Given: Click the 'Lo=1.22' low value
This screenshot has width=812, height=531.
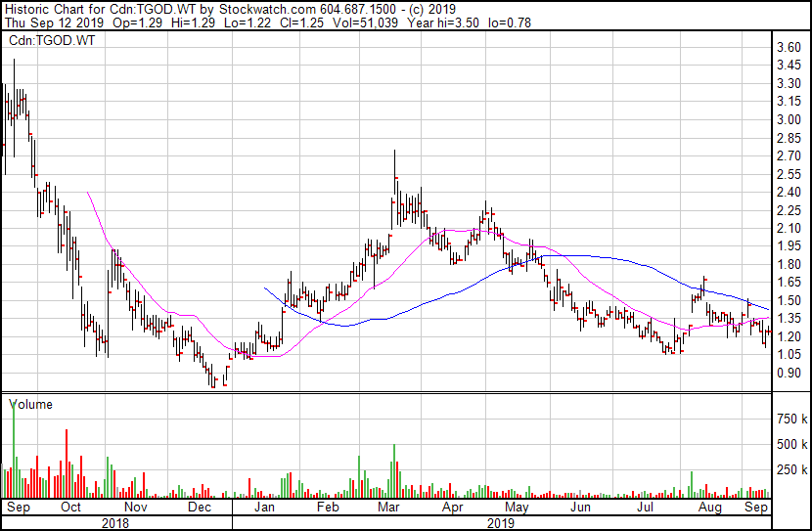Looking at the screenshot, I should pyautogui.click(x=246, y=22).
